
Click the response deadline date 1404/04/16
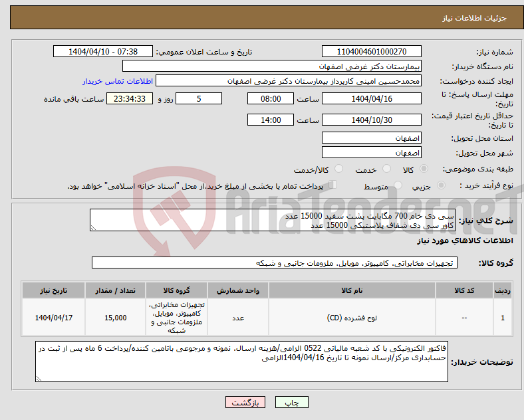(x=371, y=98)
